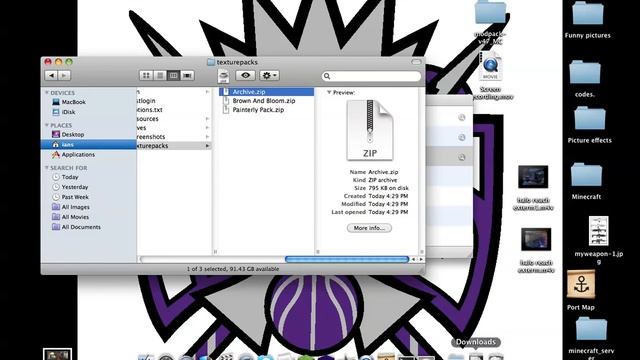The image size is (640, 360).
Task: Select the saves folder row
Action: point(174,128)
